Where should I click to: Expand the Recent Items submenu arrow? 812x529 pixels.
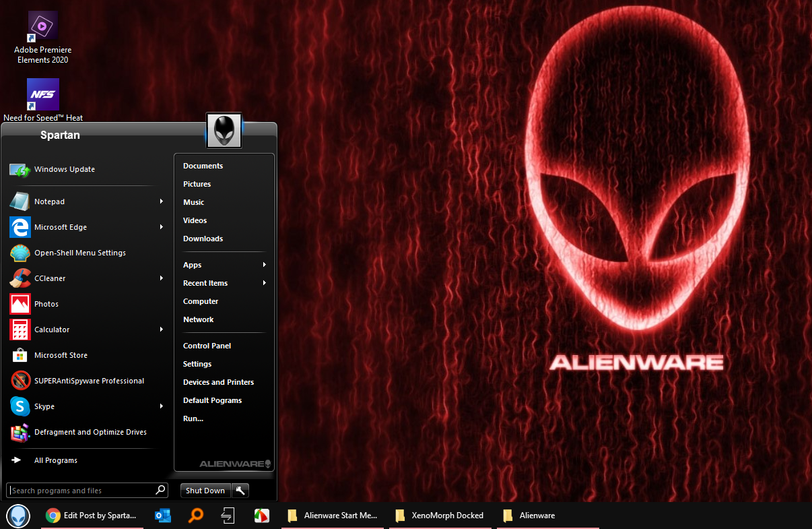[265, 283]
